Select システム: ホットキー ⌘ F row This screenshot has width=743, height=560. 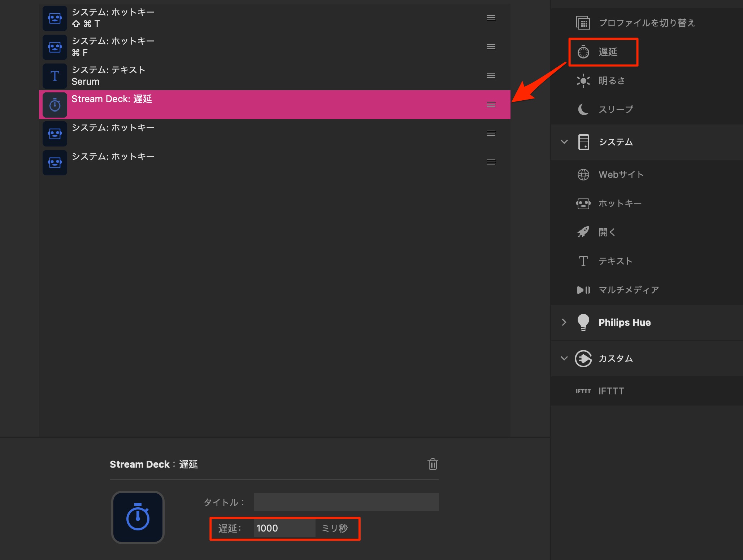(x=275, y=47)
